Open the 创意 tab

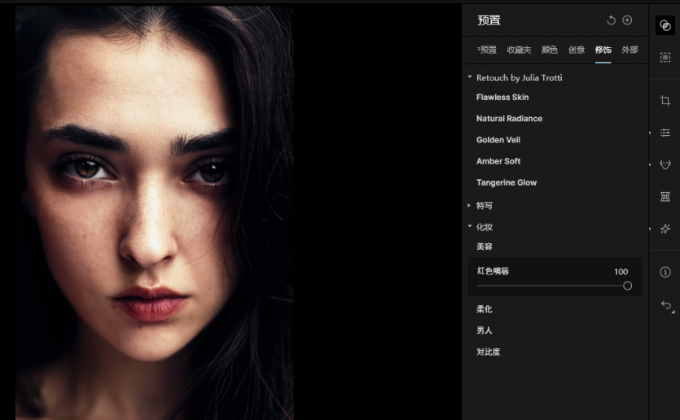(577, 49)
